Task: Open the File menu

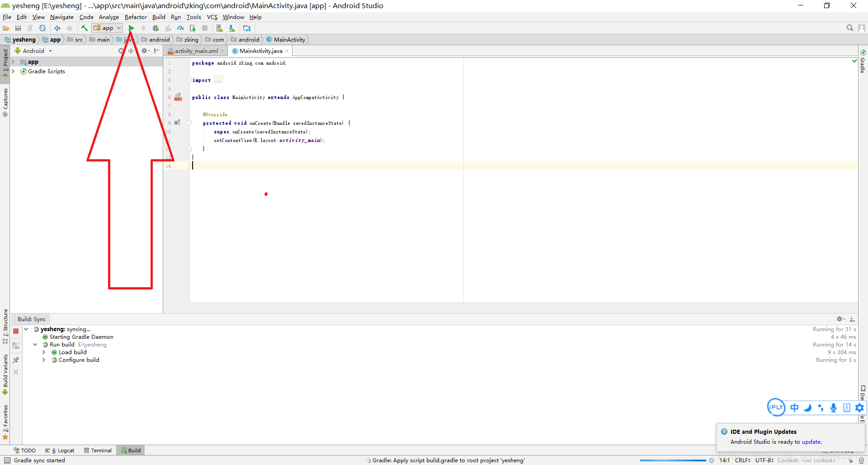Action: tap(7, 17)
